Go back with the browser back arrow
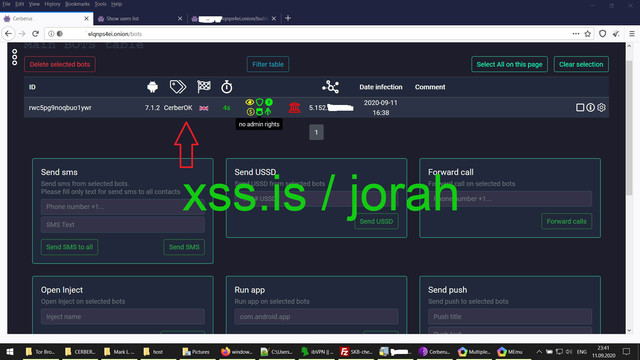The height and width of the screenshot is (360, 640). (9, 34)
